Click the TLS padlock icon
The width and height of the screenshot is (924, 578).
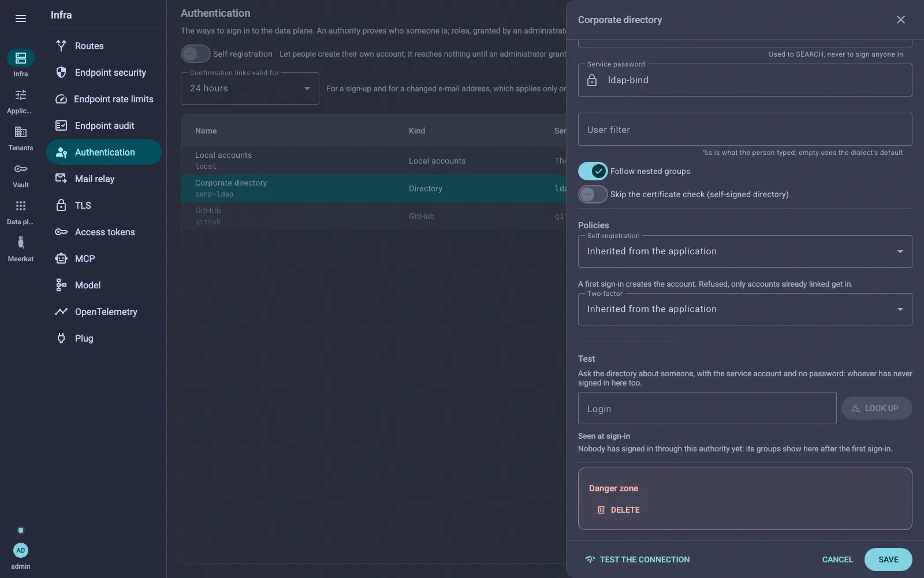(61, 205)
